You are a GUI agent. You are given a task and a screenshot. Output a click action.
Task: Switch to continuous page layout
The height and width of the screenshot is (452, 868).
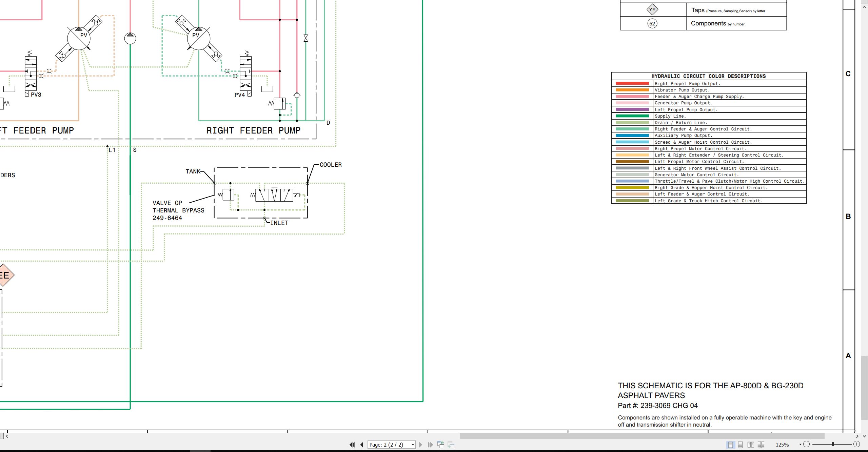(741, 445)
